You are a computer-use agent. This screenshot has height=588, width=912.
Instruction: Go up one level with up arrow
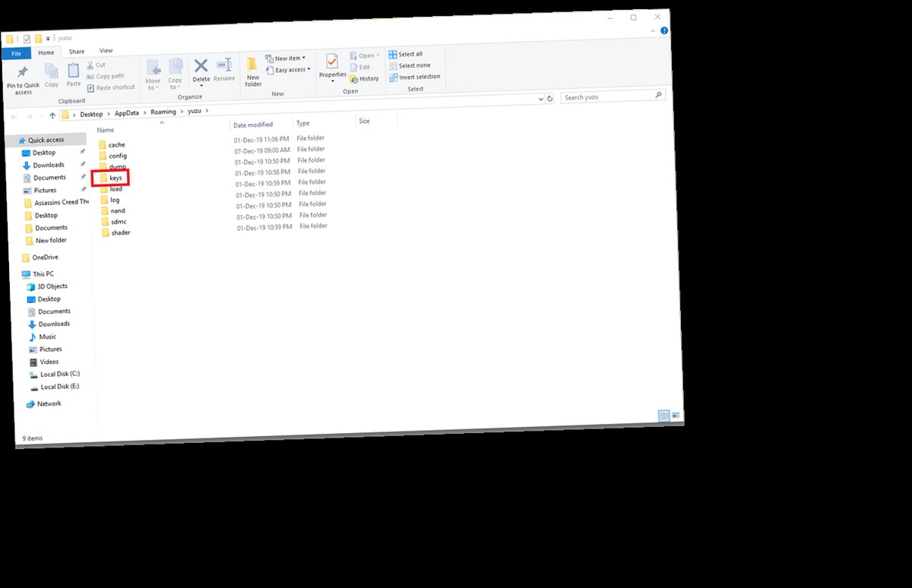click(52, 115)
